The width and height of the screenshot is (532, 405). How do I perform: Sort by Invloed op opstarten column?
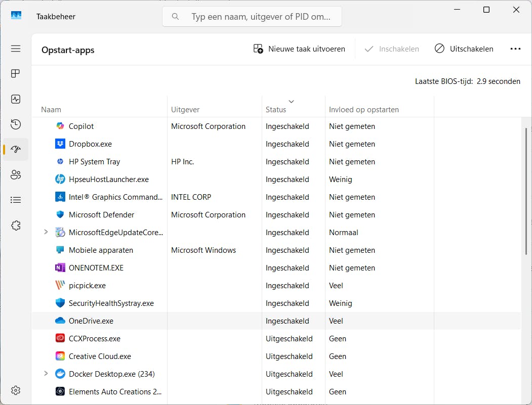pyautogui.click(x=363, y=110)
